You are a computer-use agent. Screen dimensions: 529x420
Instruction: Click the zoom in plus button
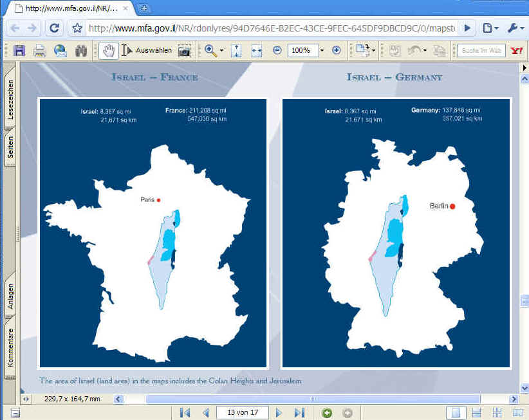pyautogui.click(x=336, y=50)
